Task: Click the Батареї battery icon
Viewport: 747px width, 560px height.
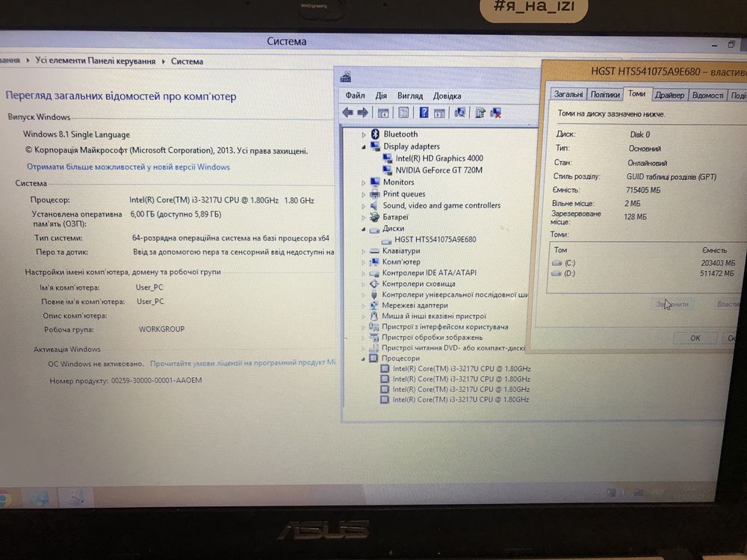Action: (375, 217)
